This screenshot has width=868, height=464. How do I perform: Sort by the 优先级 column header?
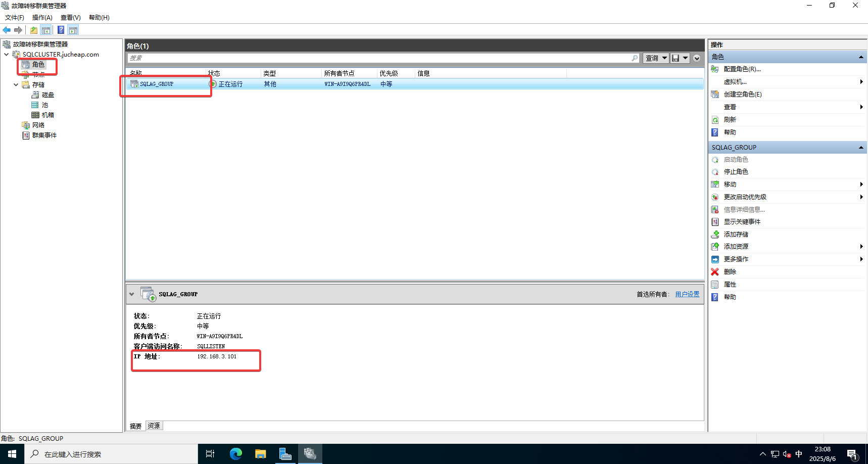click(397, 73)
